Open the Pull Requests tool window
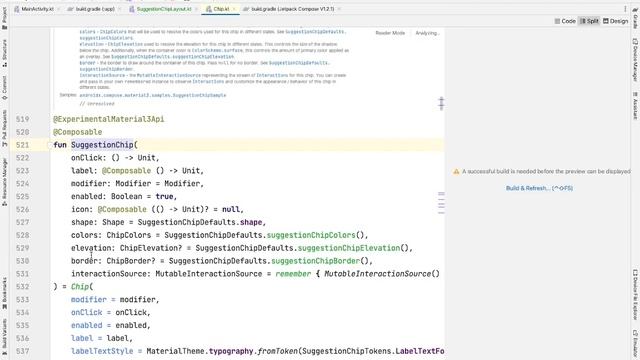 [4, 128]
